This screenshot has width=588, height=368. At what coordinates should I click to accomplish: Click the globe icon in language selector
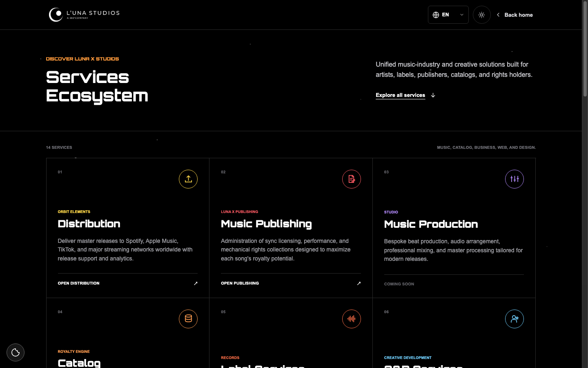click(x=436, y=15)
